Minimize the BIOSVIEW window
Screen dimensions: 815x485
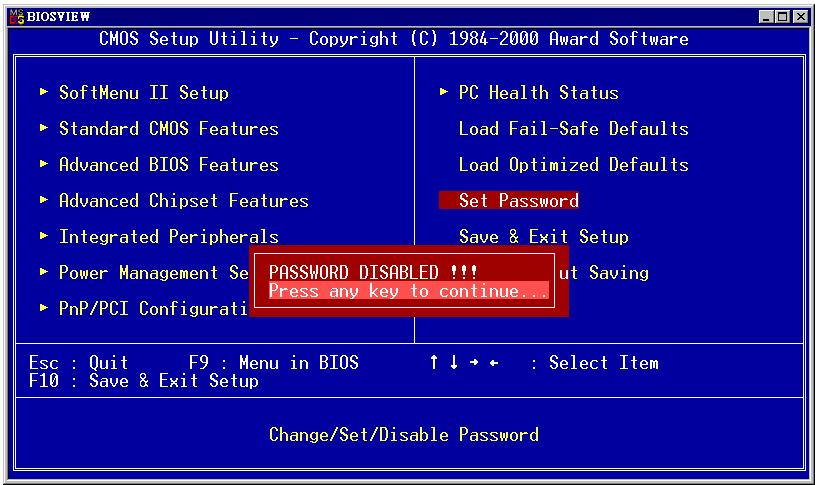pyautogui.click(x=766, y=17)
